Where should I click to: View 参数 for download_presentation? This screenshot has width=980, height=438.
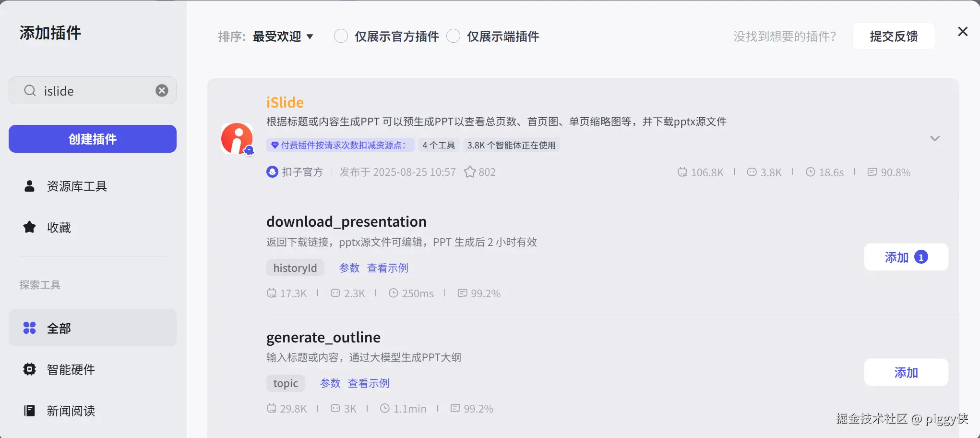[x=349, y=268]
